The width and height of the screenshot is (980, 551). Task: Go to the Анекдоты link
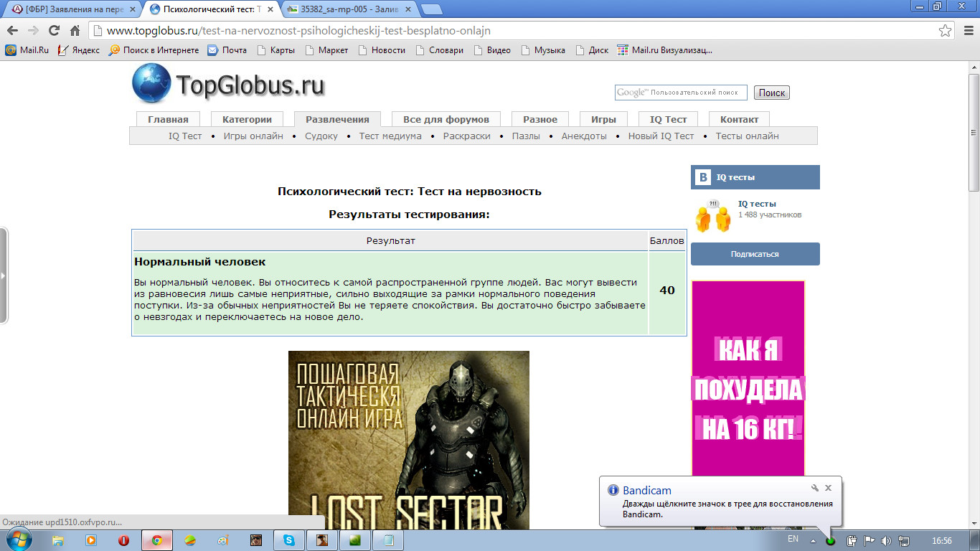[x=584, y=136]
